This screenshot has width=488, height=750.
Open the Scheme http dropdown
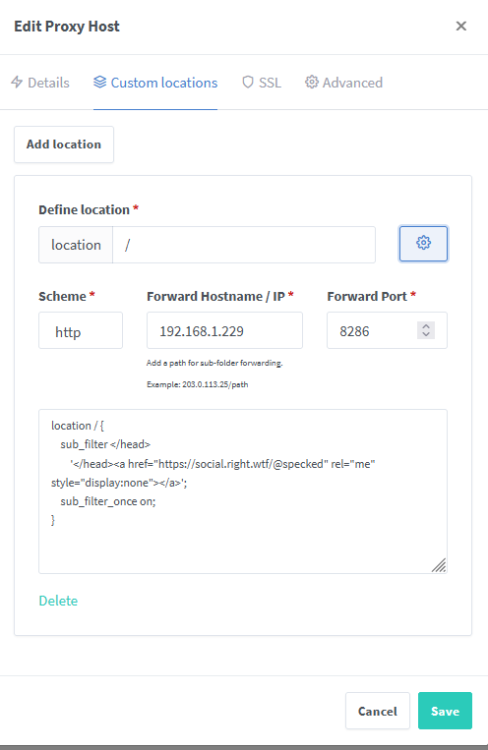point(80,331)
